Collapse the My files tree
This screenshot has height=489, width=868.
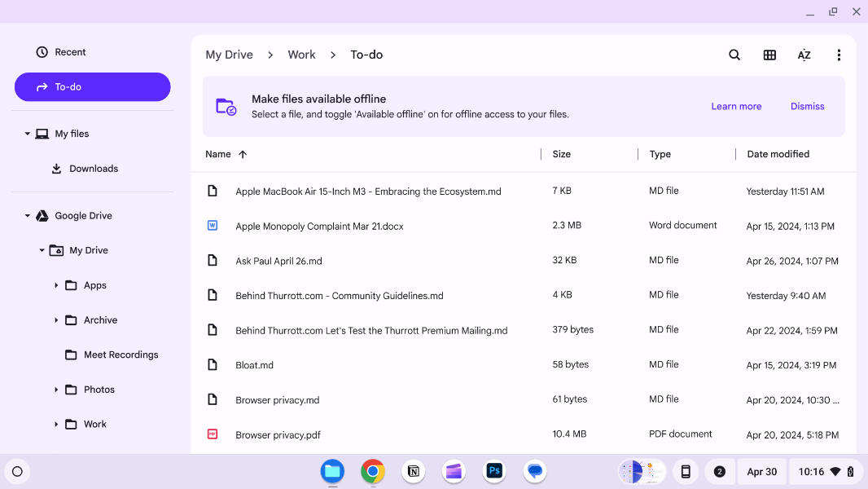(25, 133)
